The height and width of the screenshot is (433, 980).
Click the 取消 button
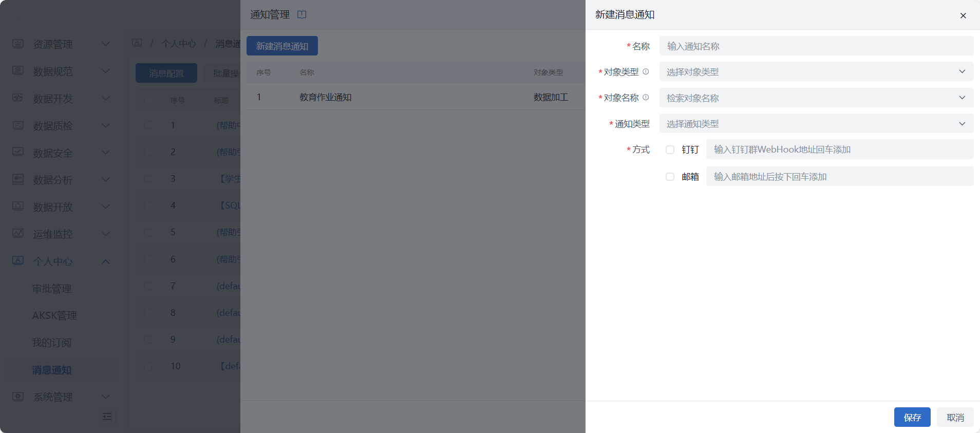click(955, 417)
